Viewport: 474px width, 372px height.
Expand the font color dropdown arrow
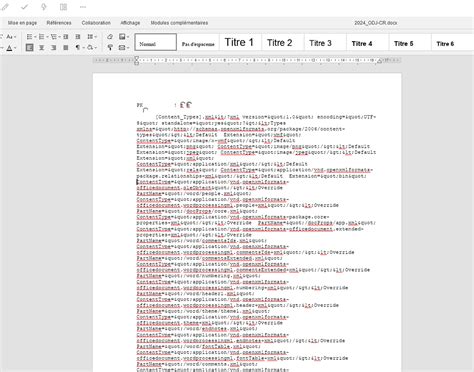(x=15, y=48)
